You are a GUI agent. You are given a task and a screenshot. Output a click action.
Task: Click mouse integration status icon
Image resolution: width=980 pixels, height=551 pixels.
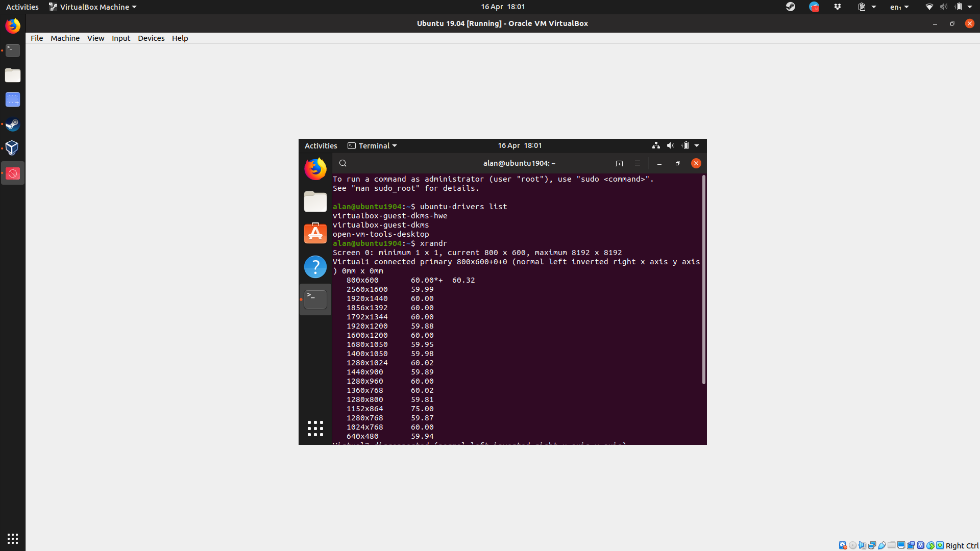click(x=930, y=545)
